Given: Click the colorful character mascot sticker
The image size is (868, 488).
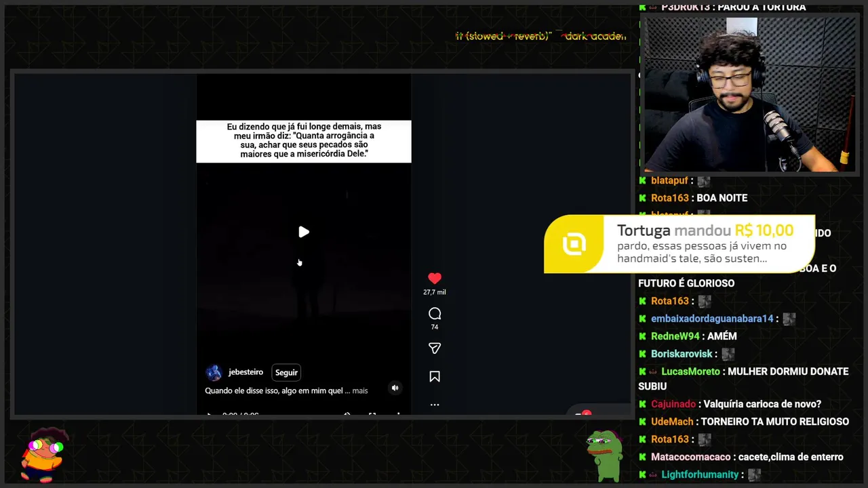Looking at the screenshot, I should 43,454.
